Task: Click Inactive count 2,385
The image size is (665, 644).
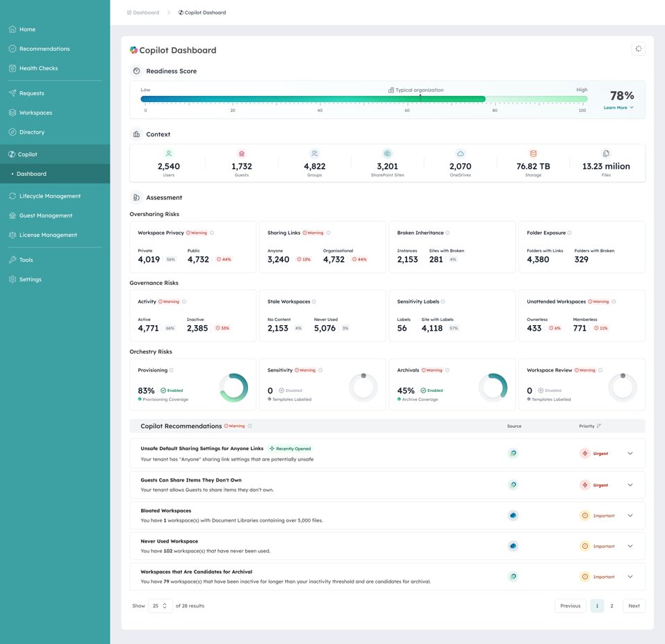Action: (x=197, y=328)
